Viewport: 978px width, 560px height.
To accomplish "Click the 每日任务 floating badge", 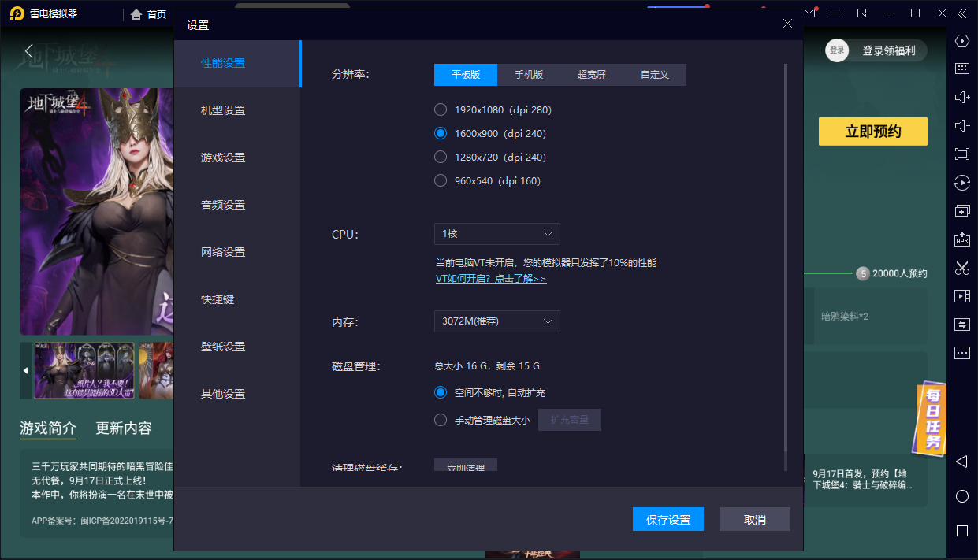I will pos(932,419).
